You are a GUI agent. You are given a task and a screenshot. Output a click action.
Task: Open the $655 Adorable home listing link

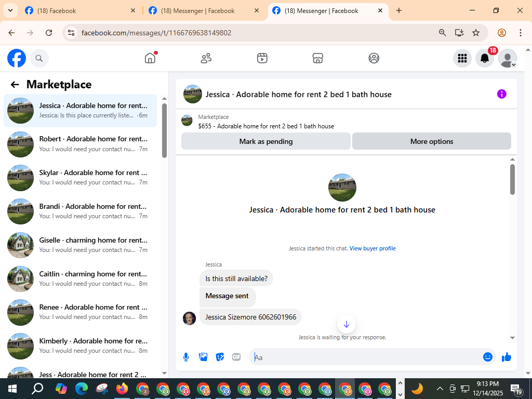[x=266, y=126]
